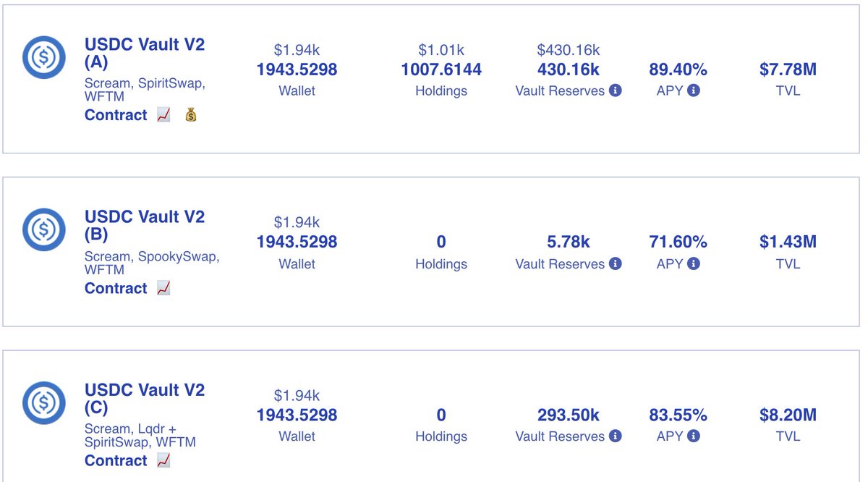Select the USDC Vault V2 (B) title
This screenshot has width=868, height=482.
point(145,226)
